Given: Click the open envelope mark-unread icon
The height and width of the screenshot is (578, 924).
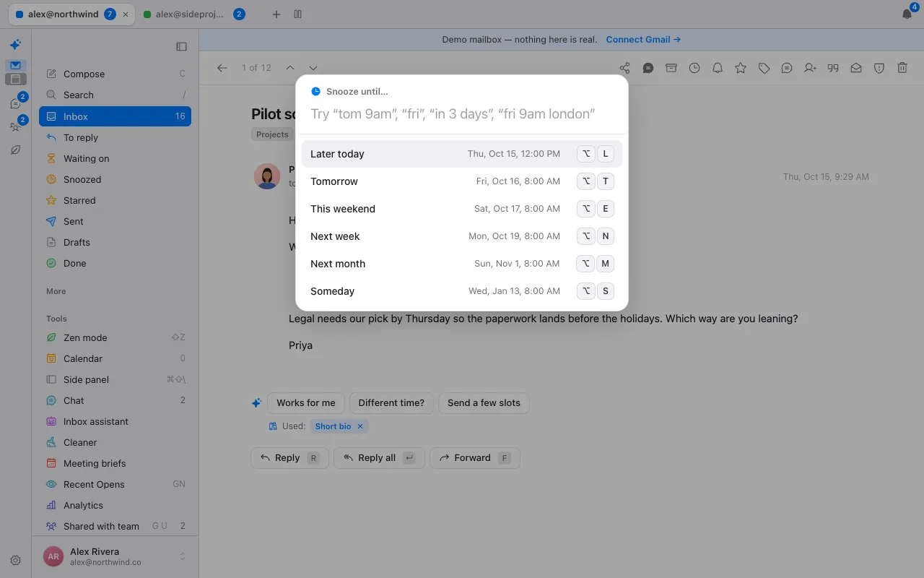Looking at the screenshot, I should click(856, 68).
